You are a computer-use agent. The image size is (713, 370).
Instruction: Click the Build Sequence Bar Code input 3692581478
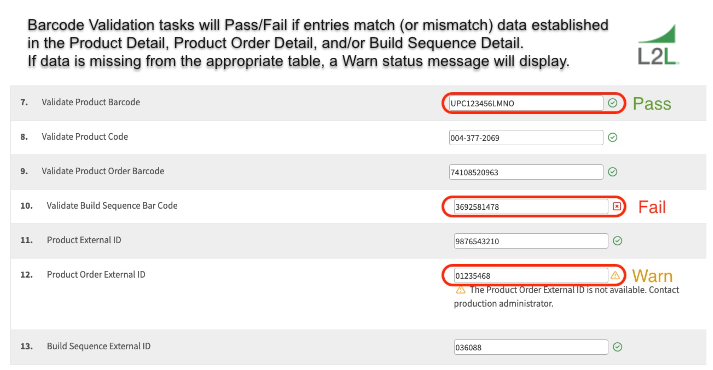pos(531,206)
